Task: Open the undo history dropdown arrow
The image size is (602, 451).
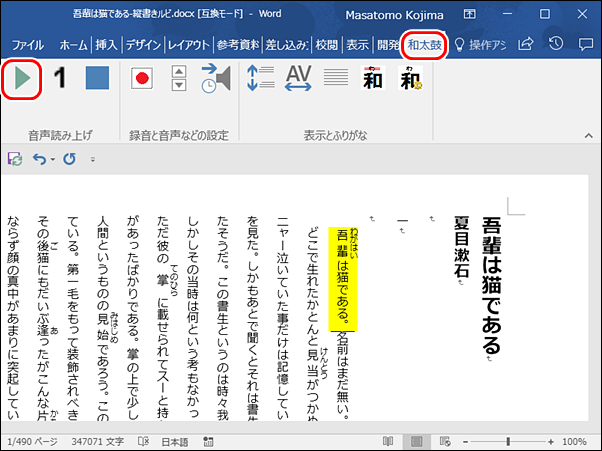Action: pyautogui.click(x=53, y=159)
